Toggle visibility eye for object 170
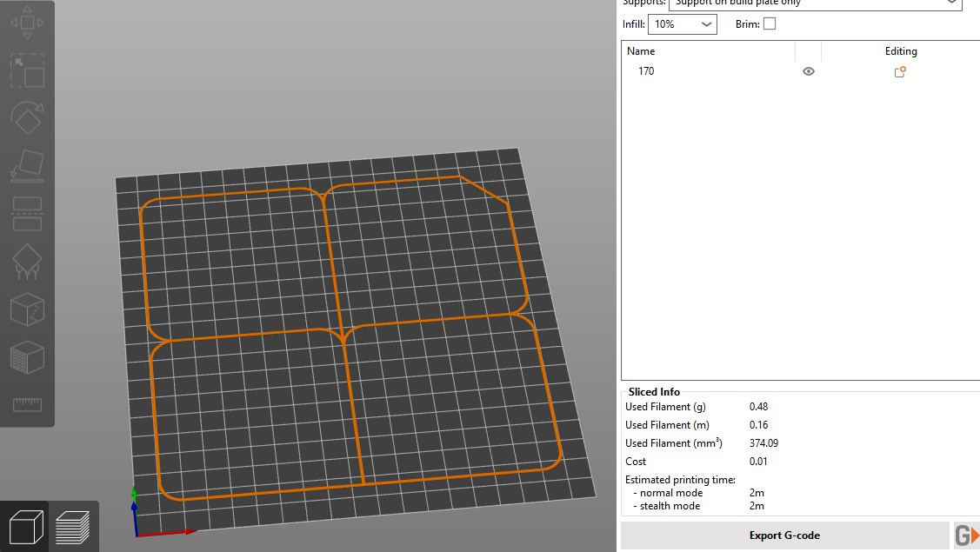Screen dimensions: 980x552 point(808,71)
